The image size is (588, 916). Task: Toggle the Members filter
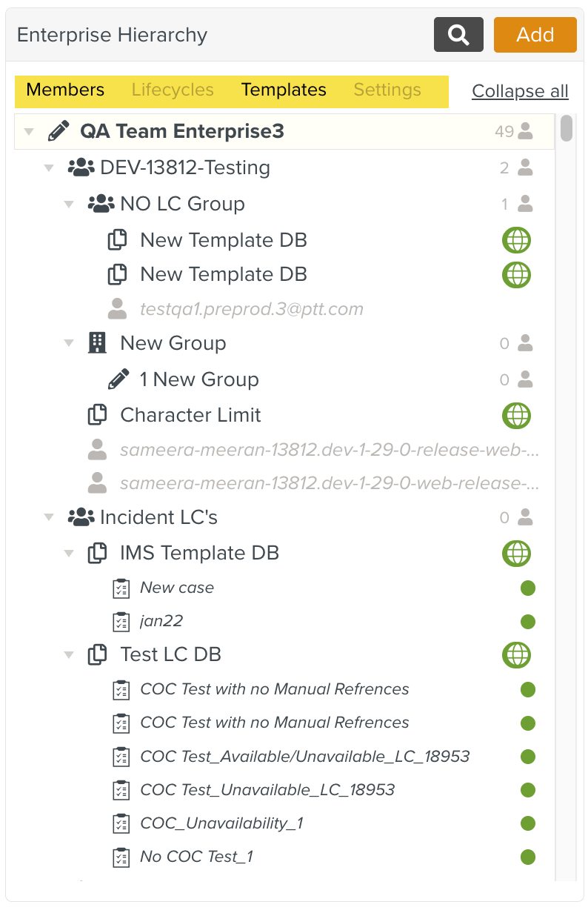click(x=65, y=90)
